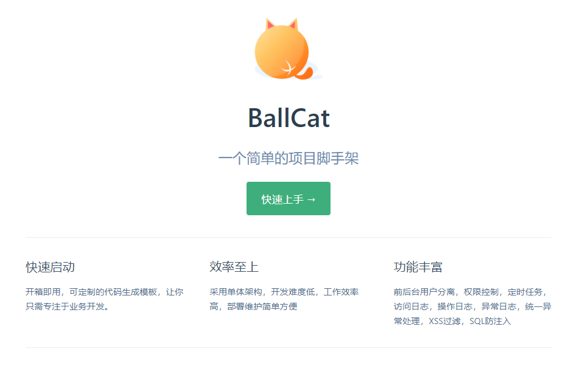The image size is (588, 366).
Task: Click the phrase 只需专注于业务开发
Action: (x=65, y=306)
